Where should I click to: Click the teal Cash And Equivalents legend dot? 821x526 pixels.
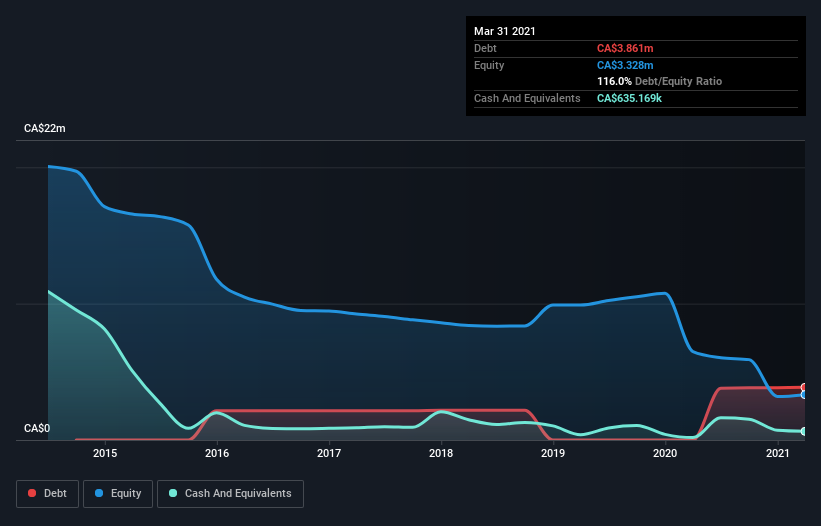pos(173,493)
